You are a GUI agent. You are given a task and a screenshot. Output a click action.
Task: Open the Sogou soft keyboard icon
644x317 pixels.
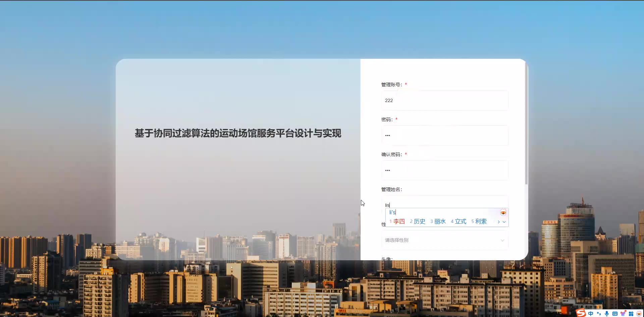(x=615, y=314)
